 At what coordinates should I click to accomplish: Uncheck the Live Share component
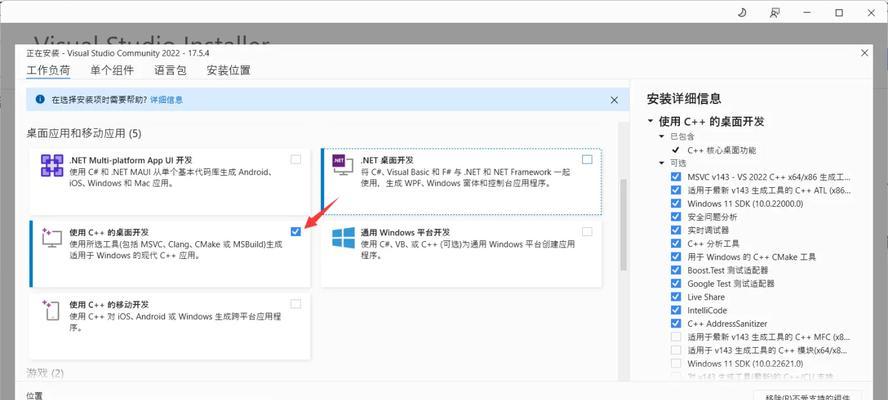(x=676, y=296)
